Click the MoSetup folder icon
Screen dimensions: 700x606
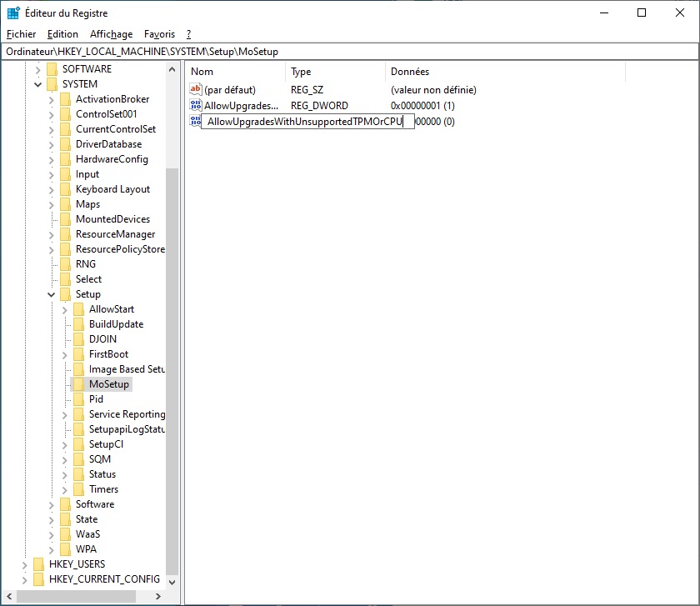tap(79, 384)
